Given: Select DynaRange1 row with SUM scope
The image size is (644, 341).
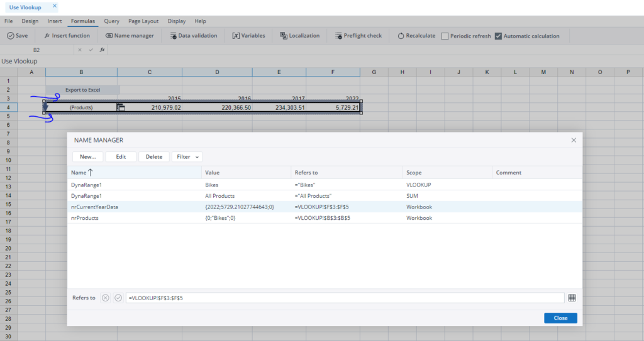Looking at the screenshot, I should tap(325, 196).
